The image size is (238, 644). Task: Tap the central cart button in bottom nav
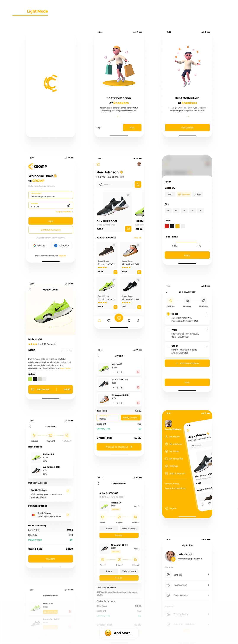tap(119, 318)
